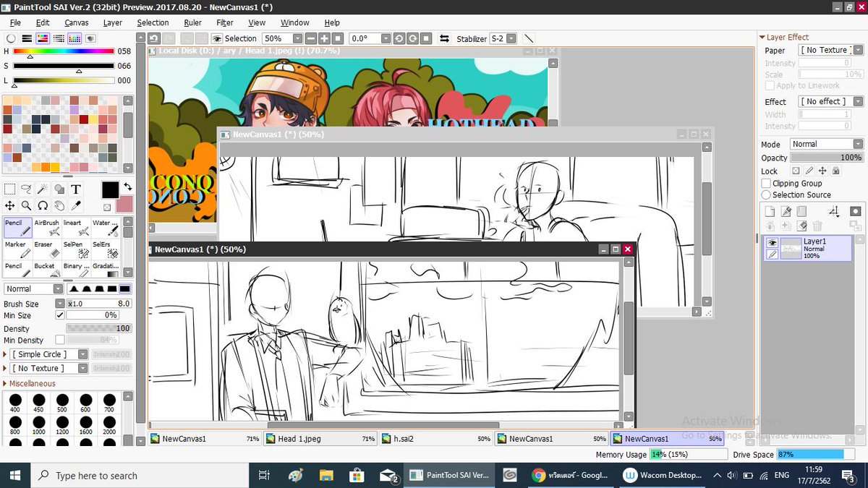This screenshot has width=868, height=488.
Task: Rotate the view counterclockwise
Action: 399,38
